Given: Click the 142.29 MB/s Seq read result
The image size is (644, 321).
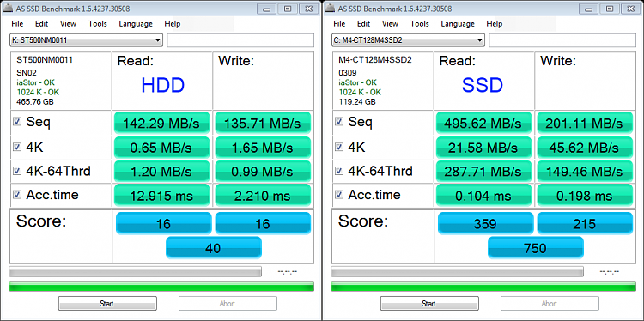Looking at the screenshot, I should pos(161,123).
